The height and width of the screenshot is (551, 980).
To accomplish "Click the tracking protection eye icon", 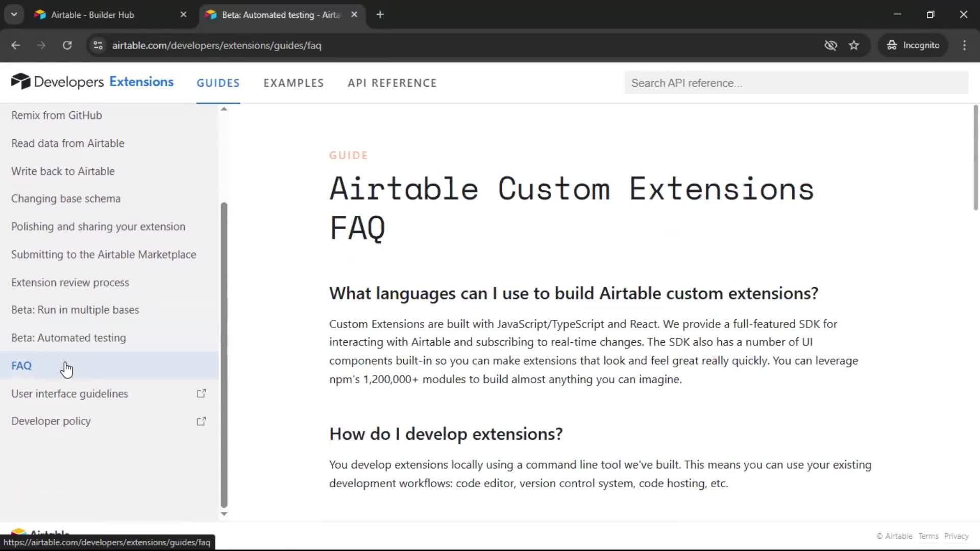I will (x=830, y=45).
